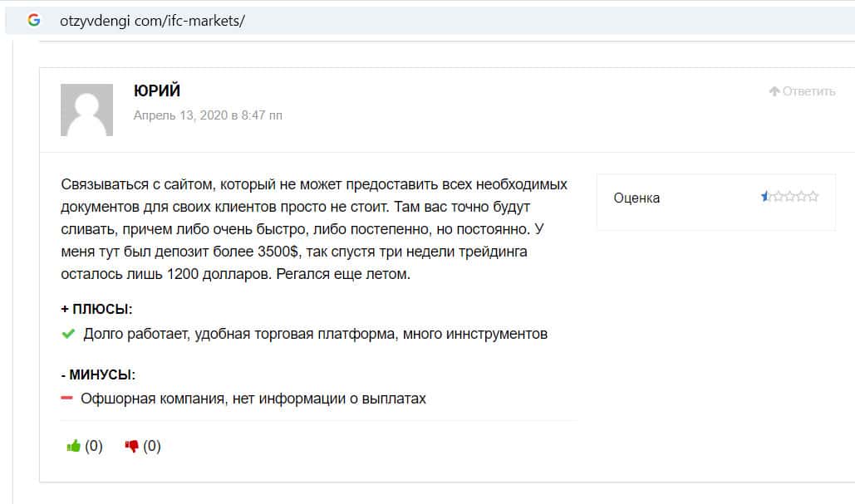855x504 pixels.
Task: Dislike the review with red thumbs-down icon
Action: (x=131, y=447)
